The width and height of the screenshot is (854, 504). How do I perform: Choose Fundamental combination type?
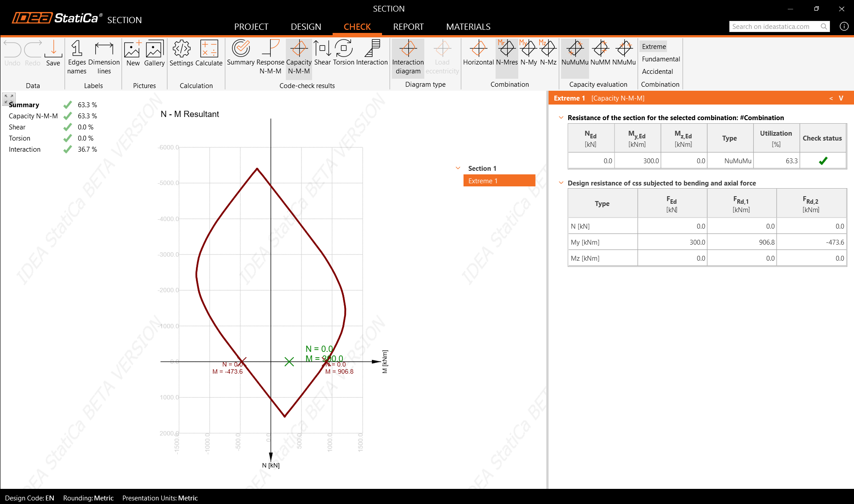click(661, 59)
